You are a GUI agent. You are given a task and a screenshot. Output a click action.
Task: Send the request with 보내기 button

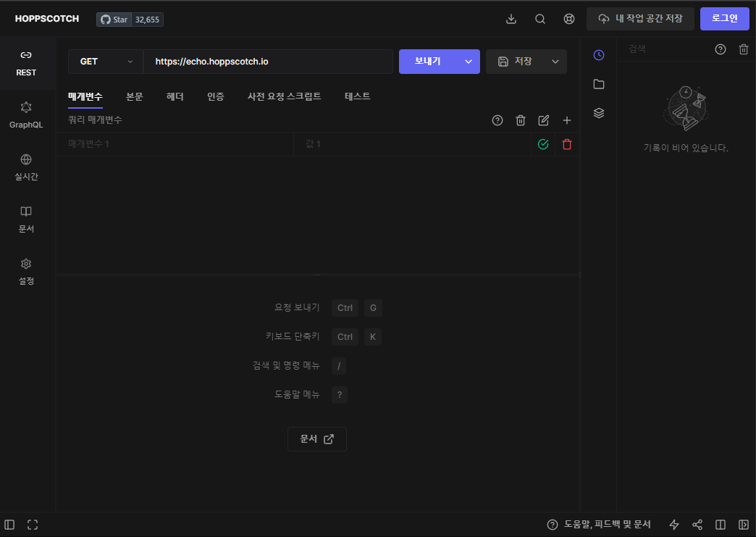[x=428, y=62]
